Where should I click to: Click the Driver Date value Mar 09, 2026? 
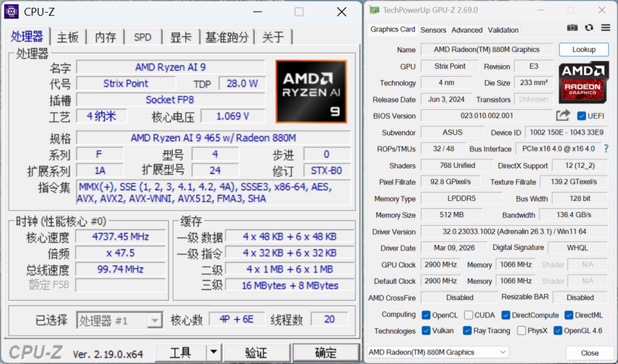[454, 248]
